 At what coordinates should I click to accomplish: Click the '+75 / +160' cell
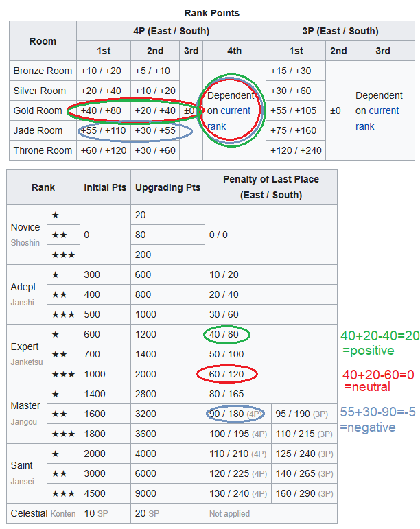point(296,130)
